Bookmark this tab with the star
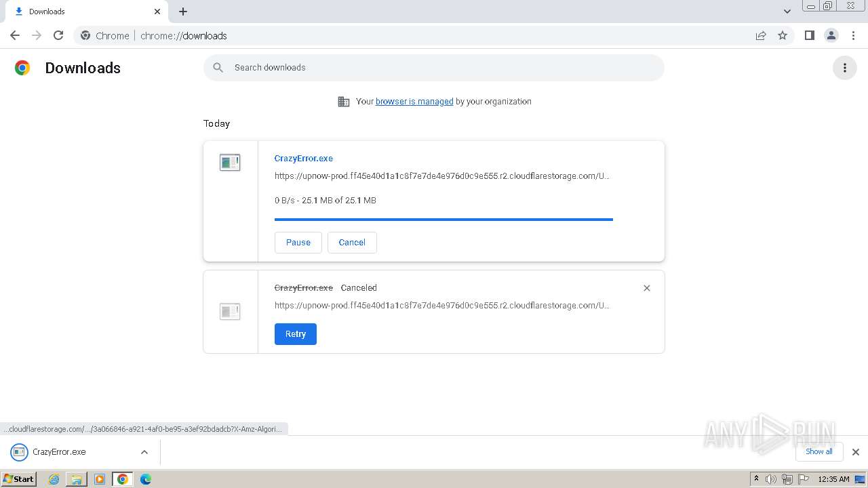This screenshot has width=868, height=488. [x=783, y=35]
